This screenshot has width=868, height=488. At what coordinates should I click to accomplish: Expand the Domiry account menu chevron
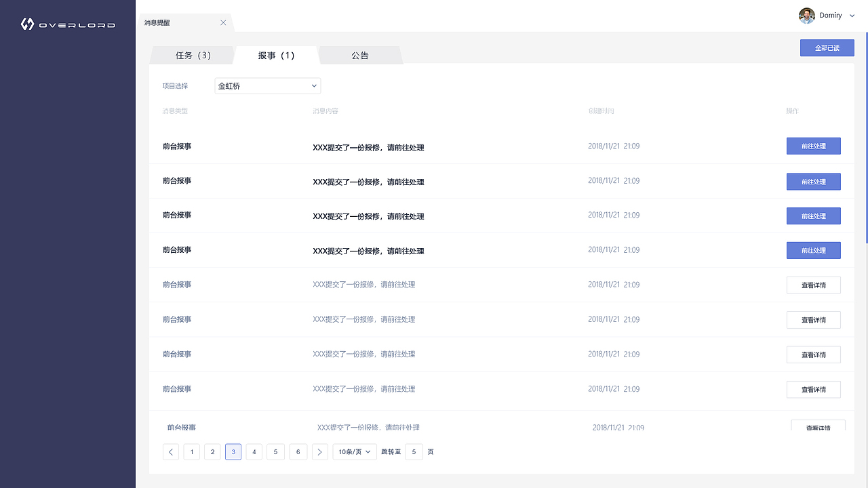pos(852,15)
